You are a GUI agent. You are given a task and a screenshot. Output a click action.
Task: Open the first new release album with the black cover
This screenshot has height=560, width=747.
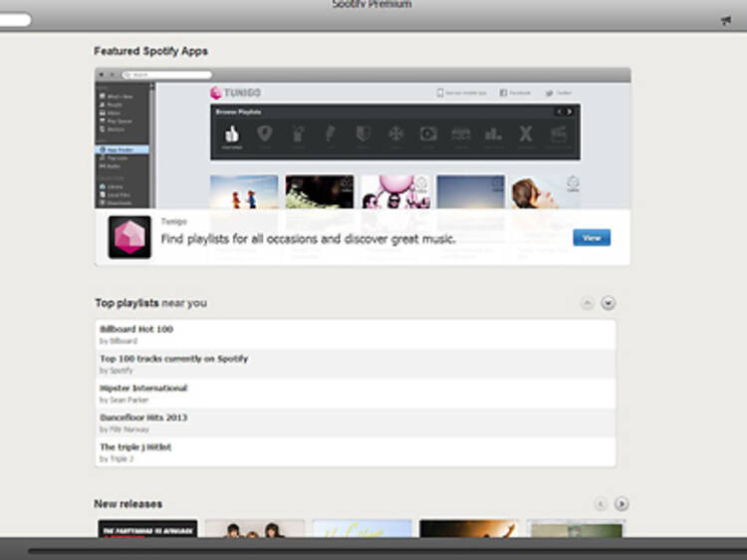[x=147, y=528]
